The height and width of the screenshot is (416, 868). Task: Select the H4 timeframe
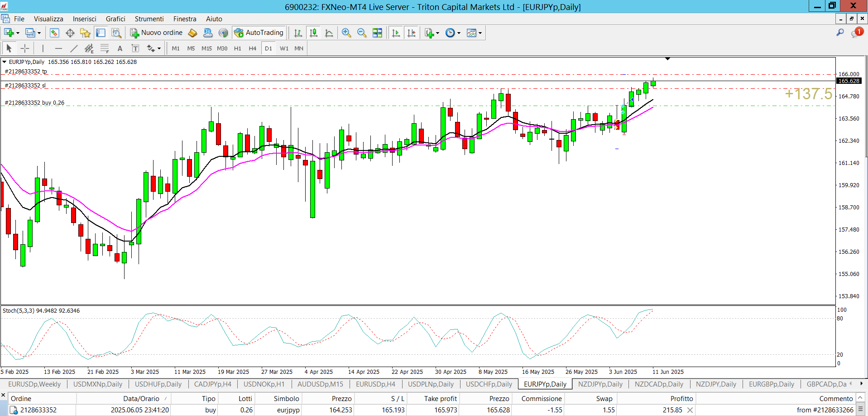pyautogui.click(x=253, y=48)
